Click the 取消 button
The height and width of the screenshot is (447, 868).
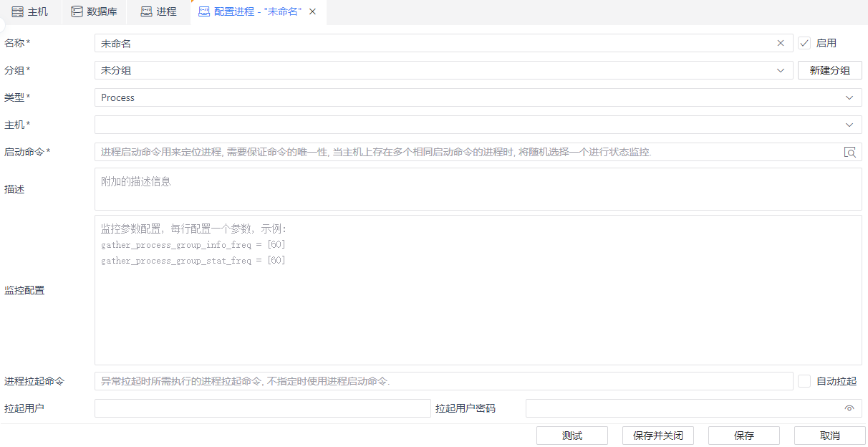coord(830,436)
